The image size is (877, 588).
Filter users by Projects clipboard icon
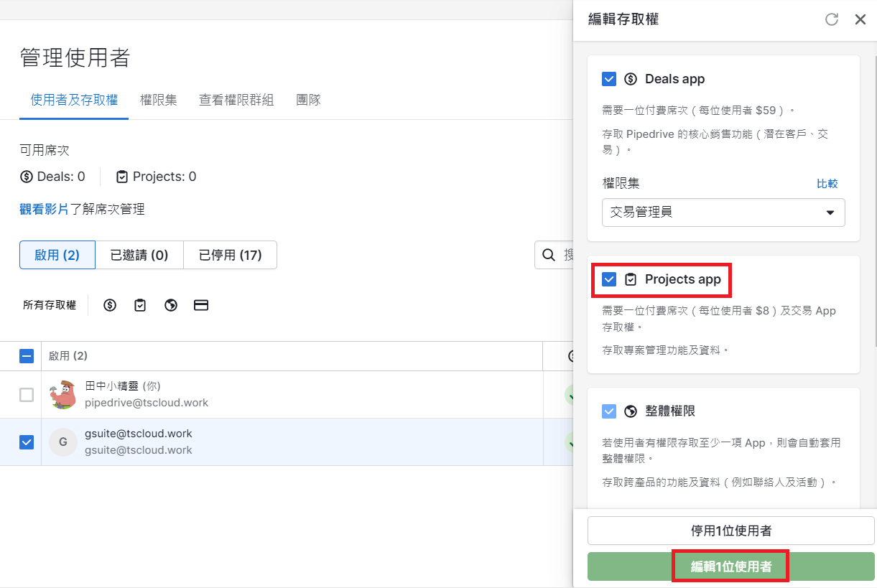(140, 305)
